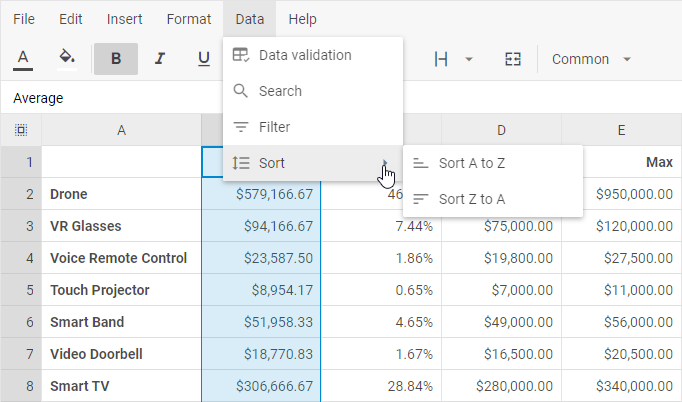Select row 5 header
The width and height of the screenshot is (682, 402).
click(21, 290)
